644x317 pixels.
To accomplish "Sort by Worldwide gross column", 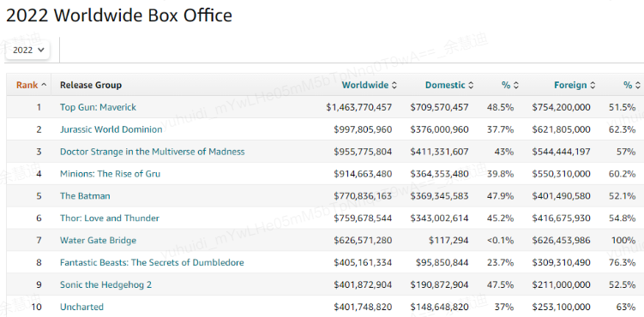I will point(370,85).
